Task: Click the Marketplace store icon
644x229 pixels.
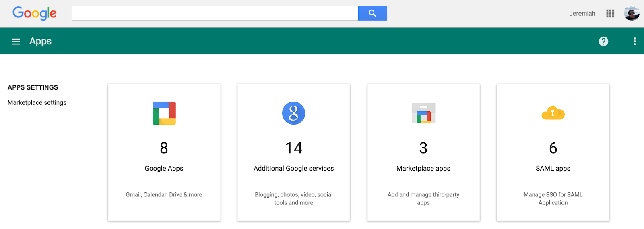Action: pyautogui.click(x=423, y=113)
